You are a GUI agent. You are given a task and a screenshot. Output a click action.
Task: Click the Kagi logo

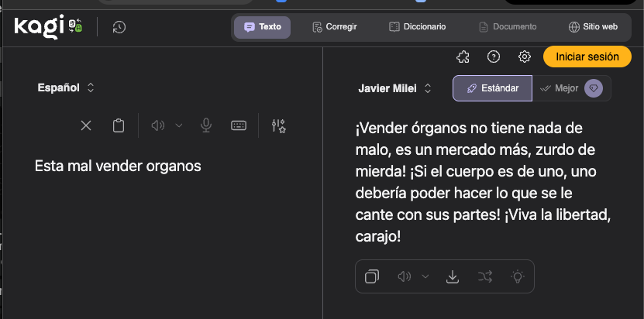(x=48, y=26)
